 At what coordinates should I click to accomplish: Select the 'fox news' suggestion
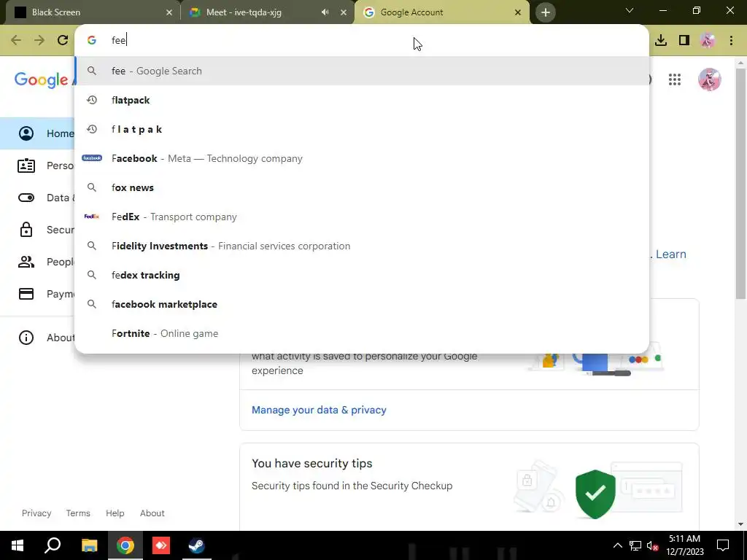pos(362,187)
